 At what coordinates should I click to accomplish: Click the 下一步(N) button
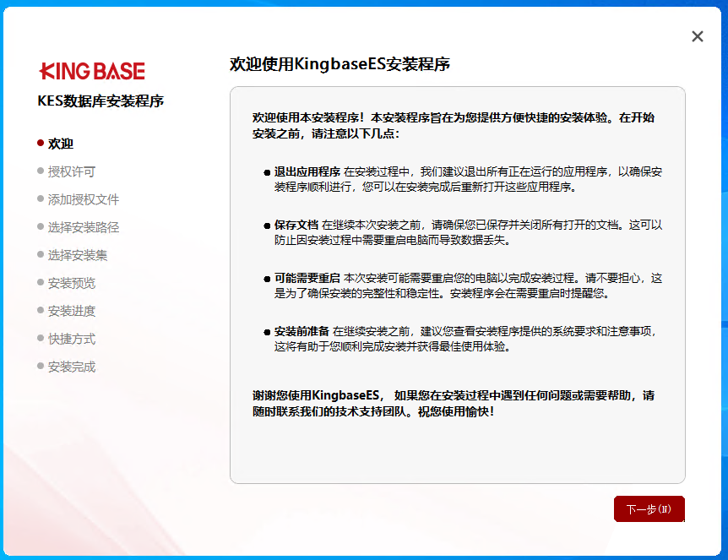coord(649,509)
